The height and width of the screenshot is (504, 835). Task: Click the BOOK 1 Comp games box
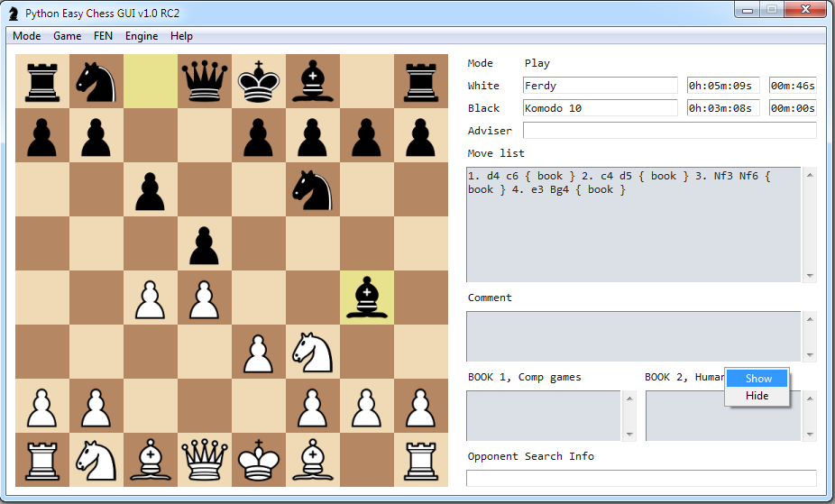pyautogui.click(x=544, y=416)
